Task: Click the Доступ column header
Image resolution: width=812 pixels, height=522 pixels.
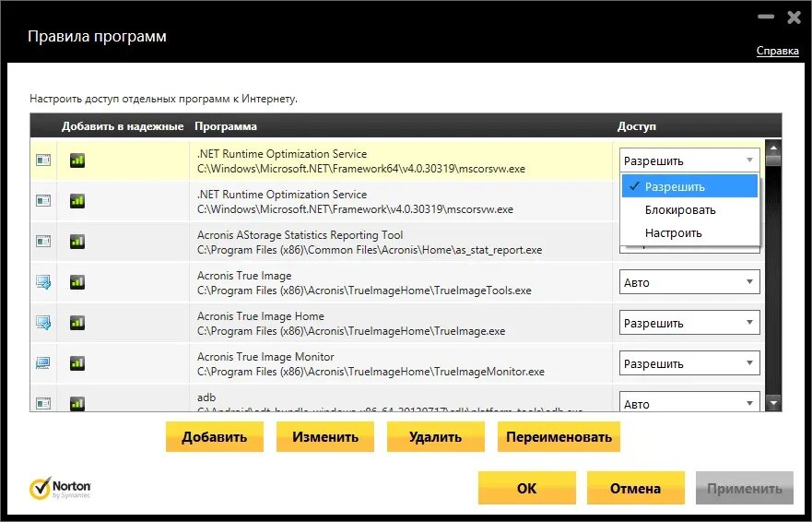Action: [637, 126]
